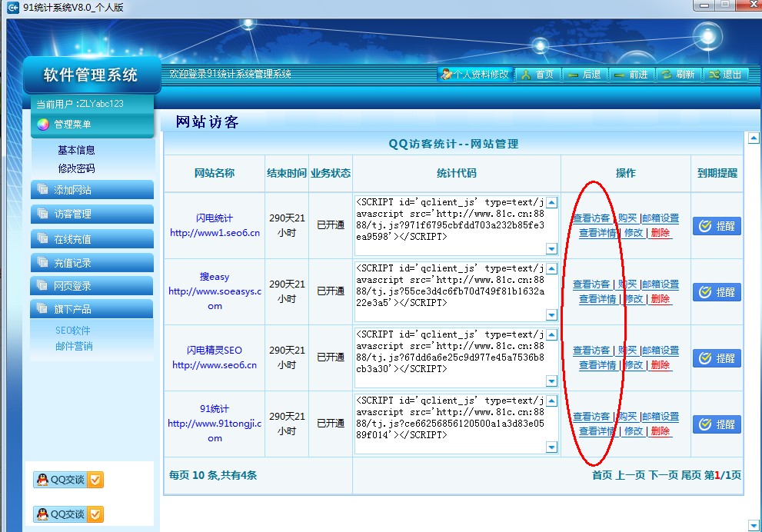
Task: Click 修改 for 闪电统计 row
Action: click(634, 233)
